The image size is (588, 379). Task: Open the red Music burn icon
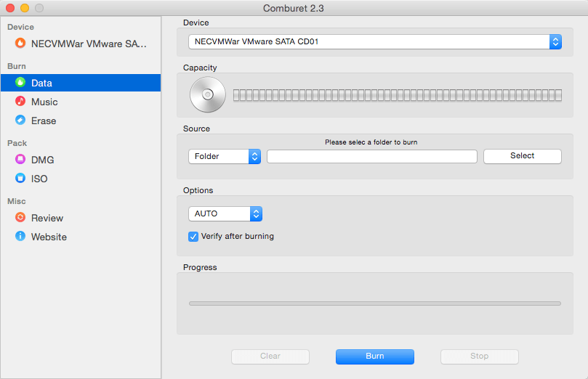20,101
